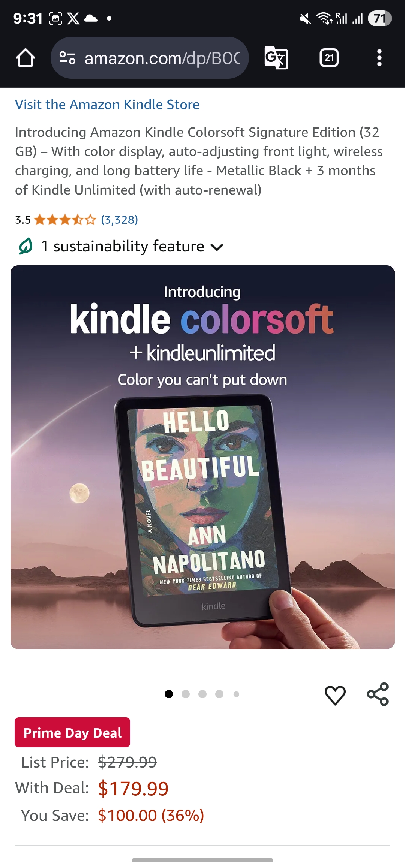Open site info icon in address bar
This screenshot has width=405, height=868.
point(68,58)
